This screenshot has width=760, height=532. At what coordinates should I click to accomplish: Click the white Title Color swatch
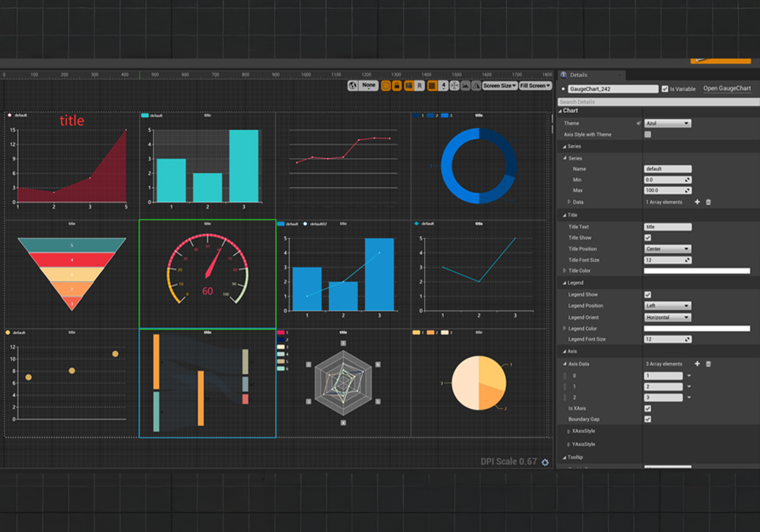(x=696, y=271)
